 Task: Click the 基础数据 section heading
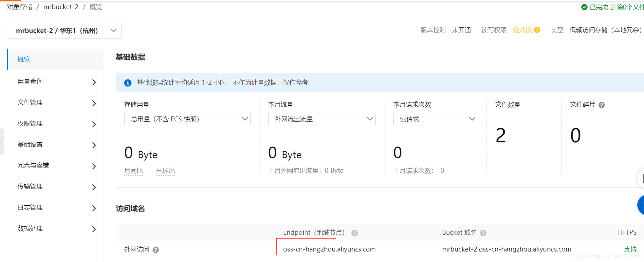130,57
